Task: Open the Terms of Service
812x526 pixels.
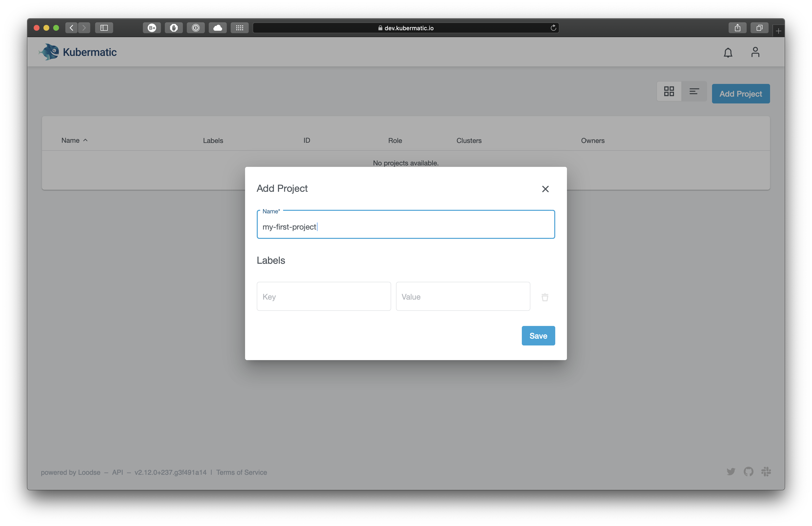Action: coord(242,472)
